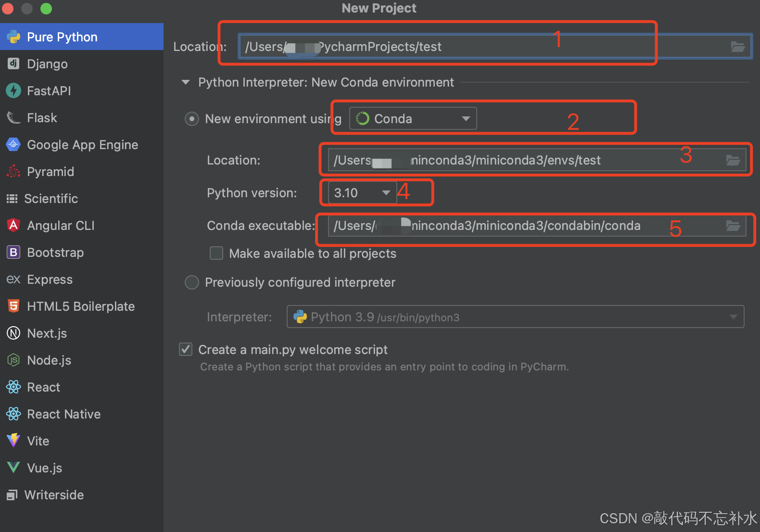
Task: Click the Vue.js V icon
Action: pos(13,468)
